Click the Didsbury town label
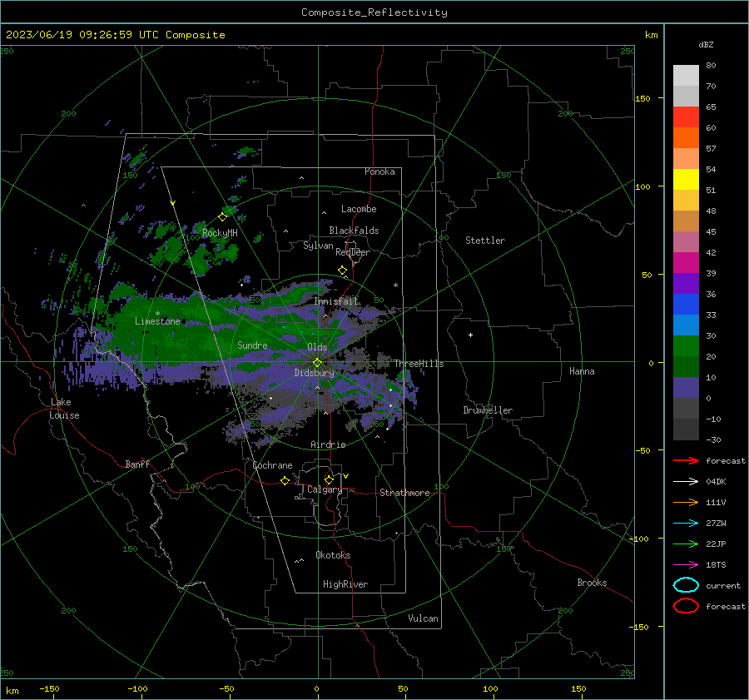This screenshot has height=700, width=749. tap(314, 373)
